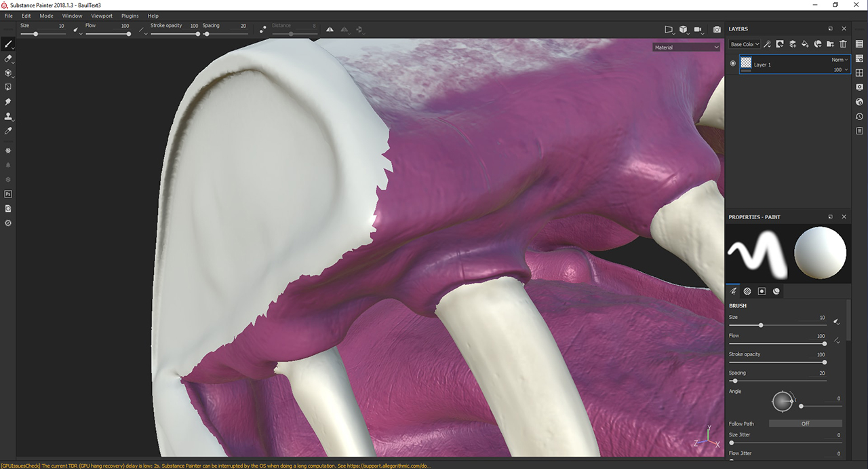Switch to the Material properties tab

[776, 291]
